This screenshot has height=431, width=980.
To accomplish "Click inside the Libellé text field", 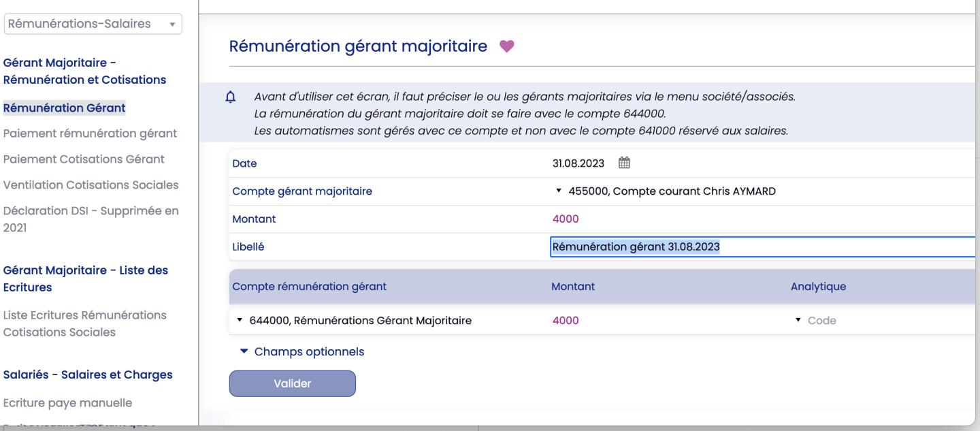I will click(x=681, y=246).
